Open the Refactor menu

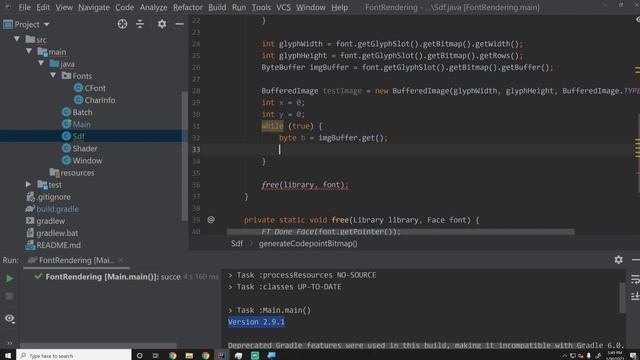[x=187, y=7]
